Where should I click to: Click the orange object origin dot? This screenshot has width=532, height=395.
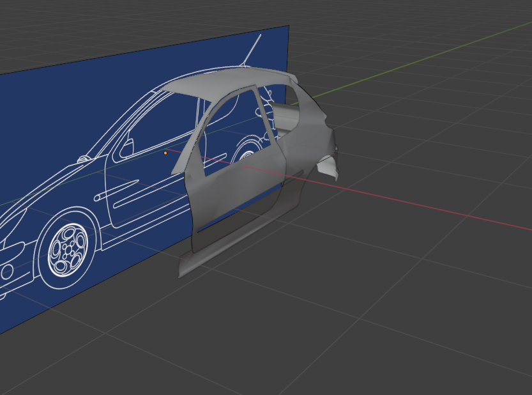pyautogui.click(x=165, y=153)
